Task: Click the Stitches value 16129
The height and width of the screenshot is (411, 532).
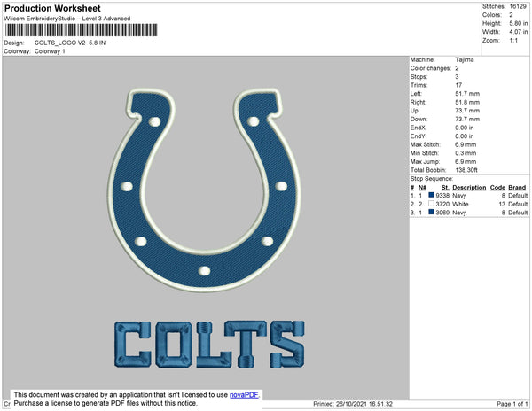Action: click(518, 6)
